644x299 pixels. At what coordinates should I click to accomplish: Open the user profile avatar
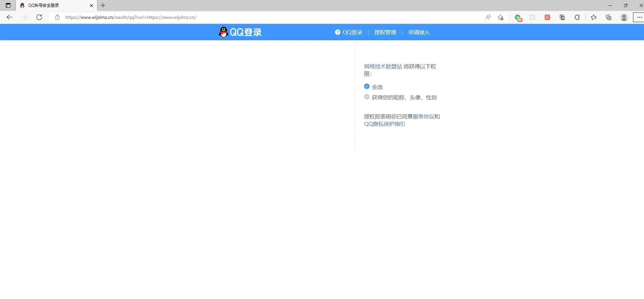point(624,17)
